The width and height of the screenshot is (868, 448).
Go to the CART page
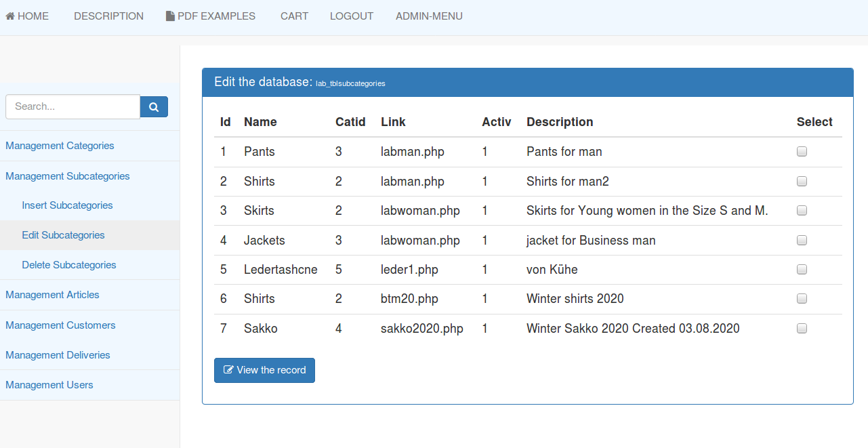(294, 16)
